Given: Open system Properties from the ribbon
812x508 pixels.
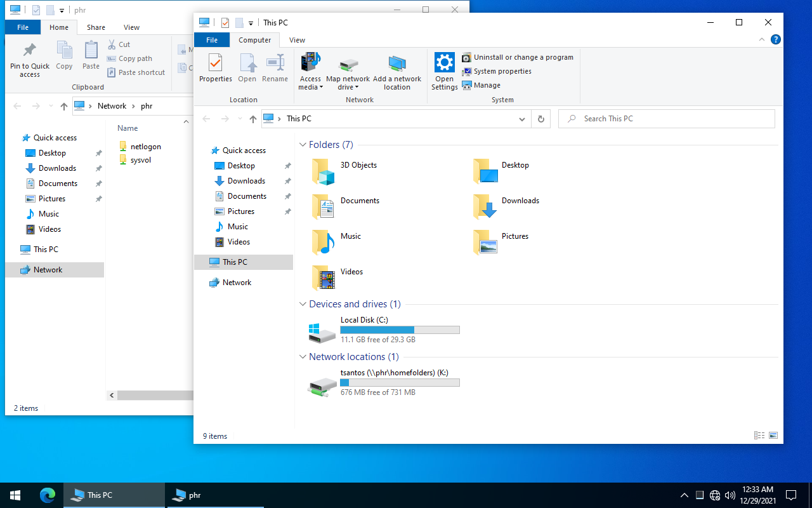Looking at the screenshot, I should (215, 69).
